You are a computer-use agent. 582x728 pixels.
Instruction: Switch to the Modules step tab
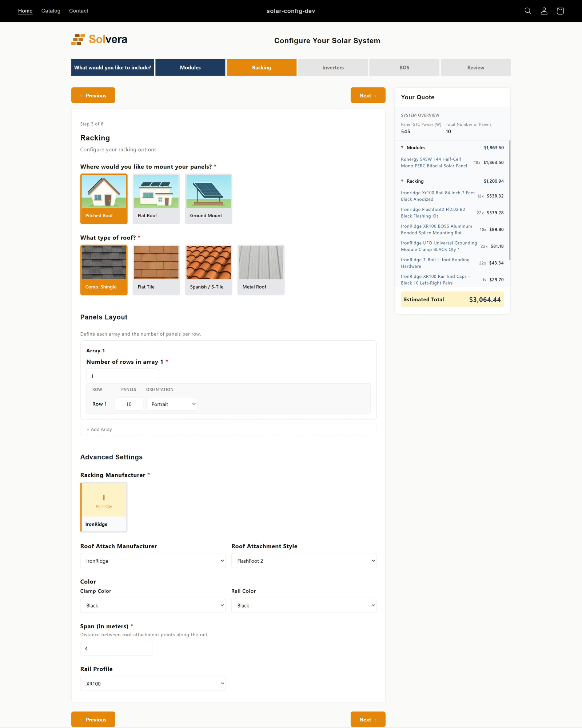(190, 67)
